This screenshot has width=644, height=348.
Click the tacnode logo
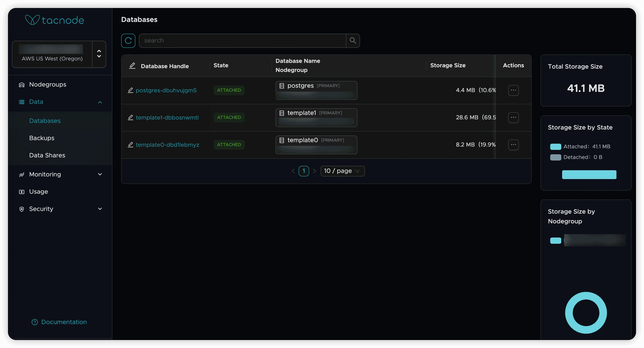(x=54, y=20)
